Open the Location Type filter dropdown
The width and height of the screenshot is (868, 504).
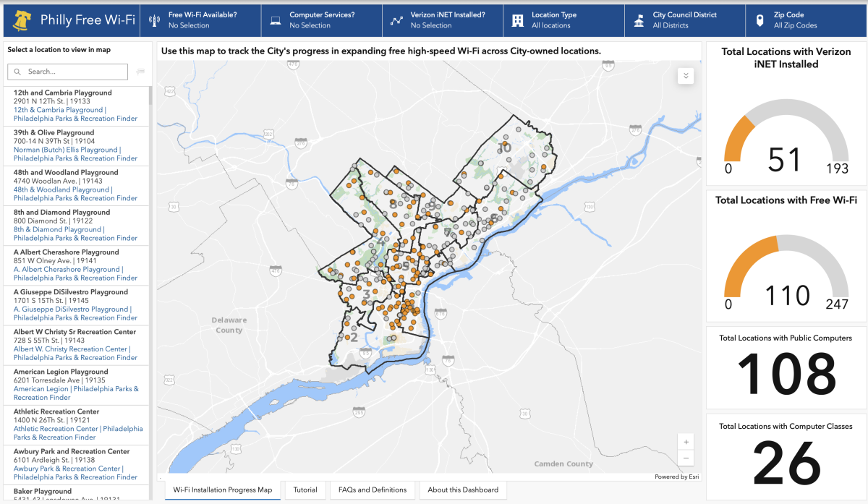click(563, 20)
